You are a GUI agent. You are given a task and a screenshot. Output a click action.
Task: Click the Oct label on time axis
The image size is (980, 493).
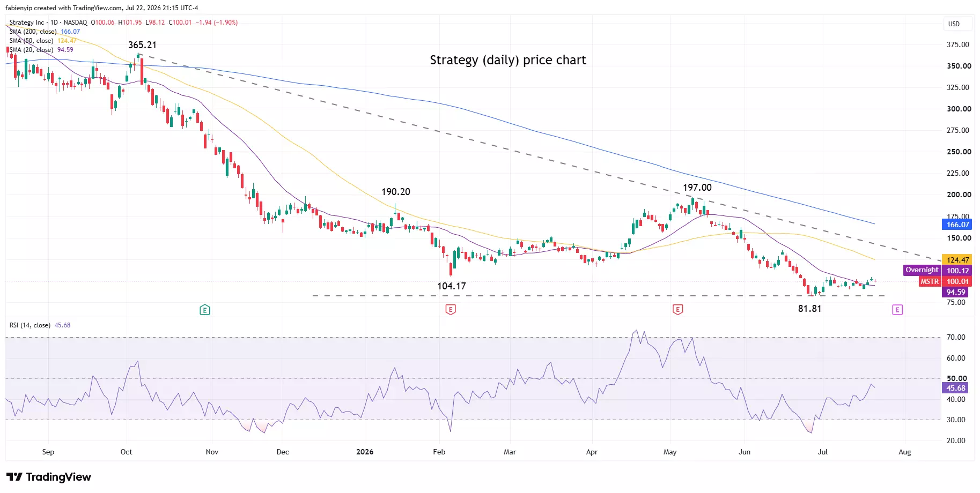[x=126, y=452]
